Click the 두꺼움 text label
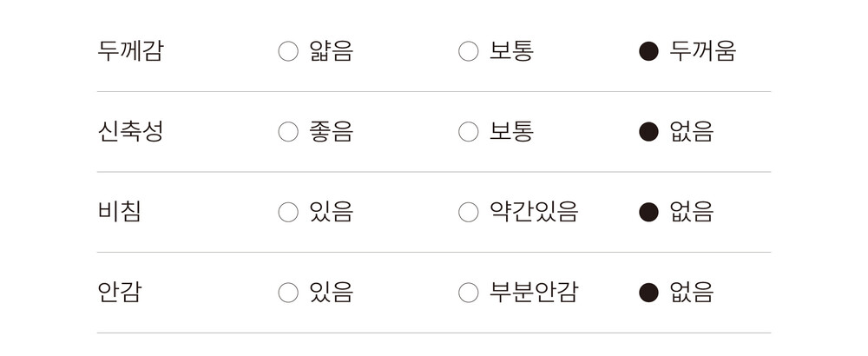Viewport: 868px width, 356px height. point(702,51)
